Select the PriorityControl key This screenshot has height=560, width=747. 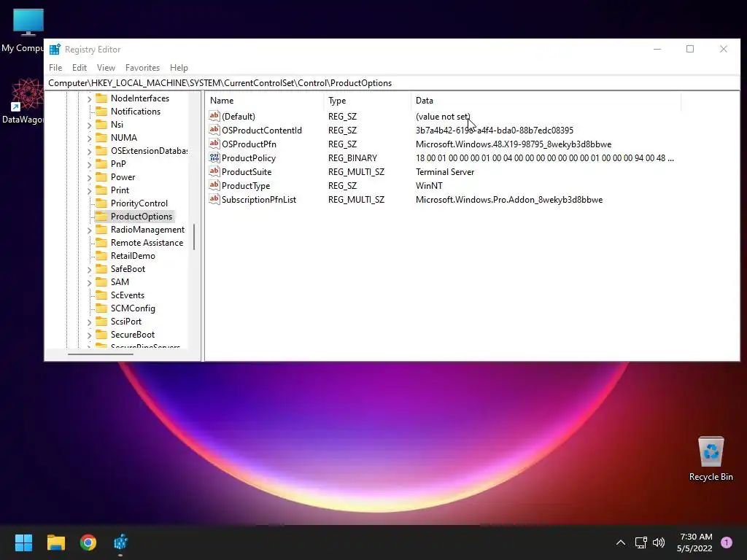tap(139, 203)
